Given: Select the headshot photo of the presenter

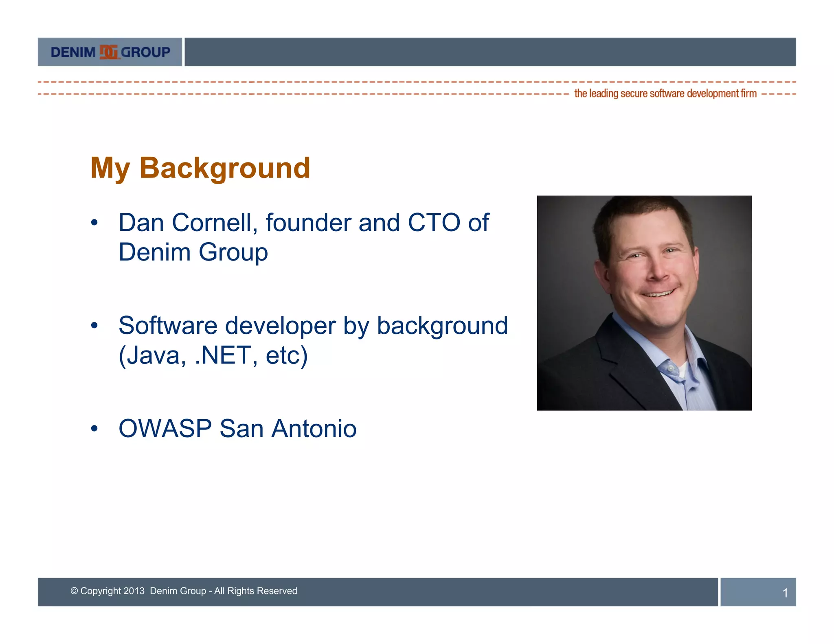Looking at the screenshot, I should coord(644,303).
